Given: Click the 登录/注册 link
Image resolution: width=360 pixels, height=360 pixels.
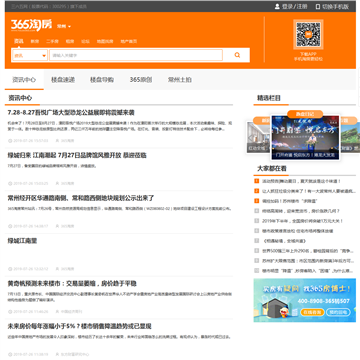Looking at the screenshot, I should 295,6.
